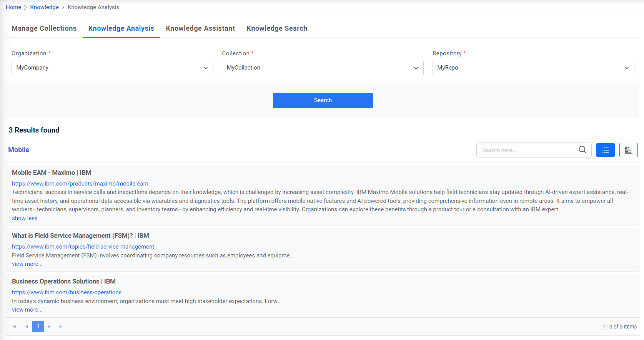Switch to chart view icon button
The height and width of the screenshot is (340, 644).
629,150
